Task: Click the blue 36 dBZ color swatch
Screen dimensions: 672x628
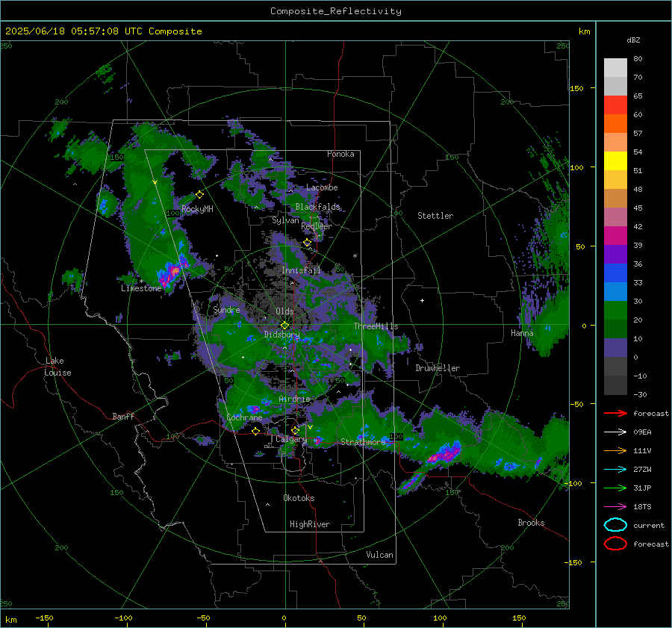Action: [x=615, y=273]
